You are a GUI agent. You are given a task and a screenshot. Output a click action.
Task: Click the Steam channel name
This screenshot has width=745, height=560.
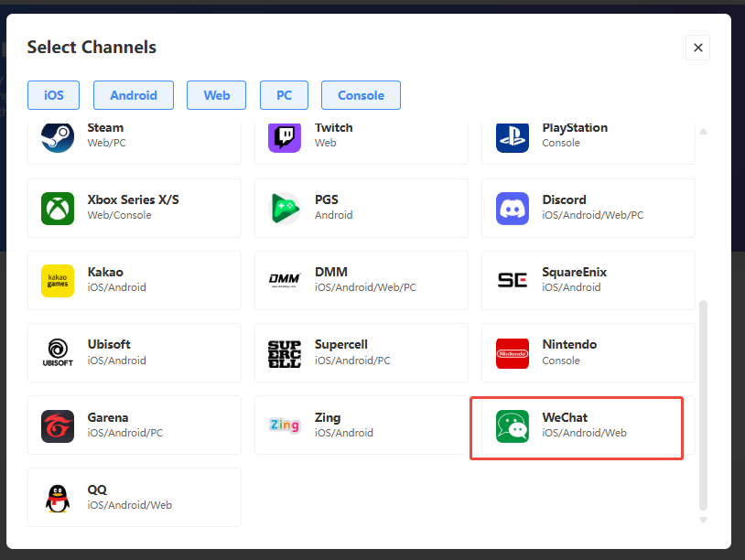tap(105, 128)
